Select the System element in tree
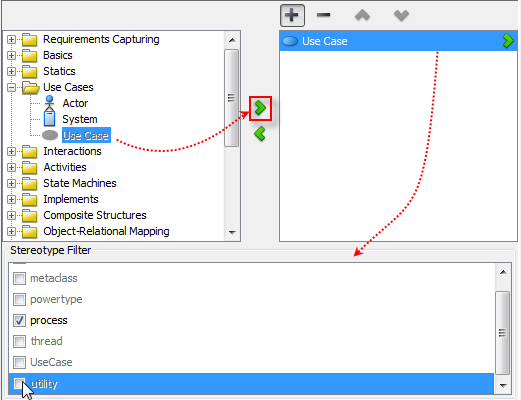The image size is (521, 400). (80, 119)
